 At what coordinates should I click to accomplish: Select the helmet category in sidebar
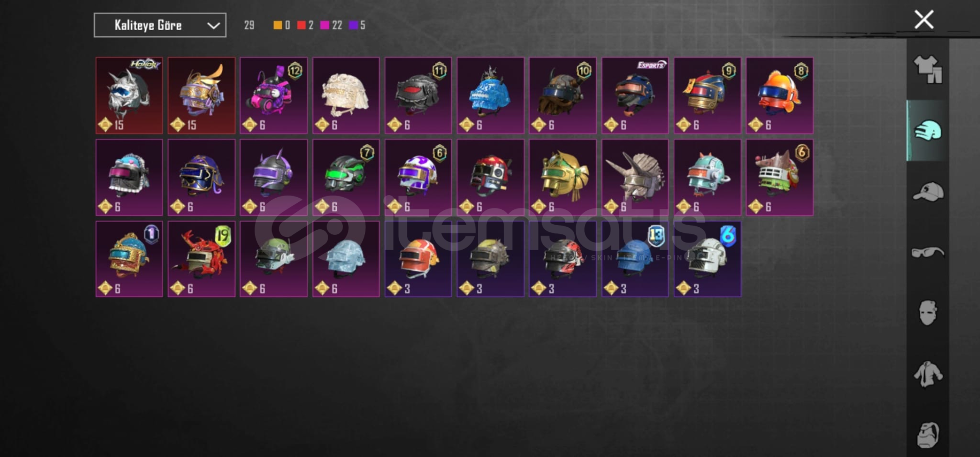tap(928, 131)
